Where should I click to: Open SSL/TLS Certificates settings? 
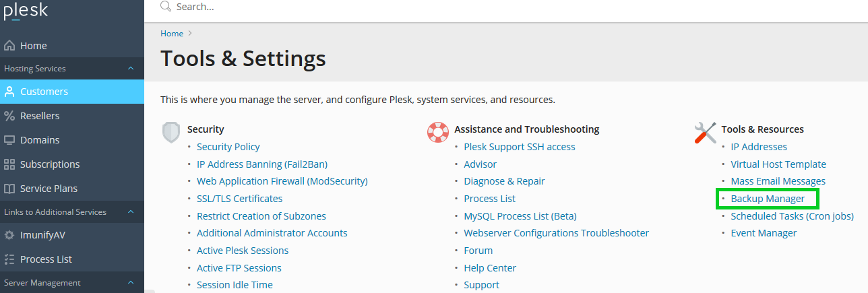tap(239, 199)
